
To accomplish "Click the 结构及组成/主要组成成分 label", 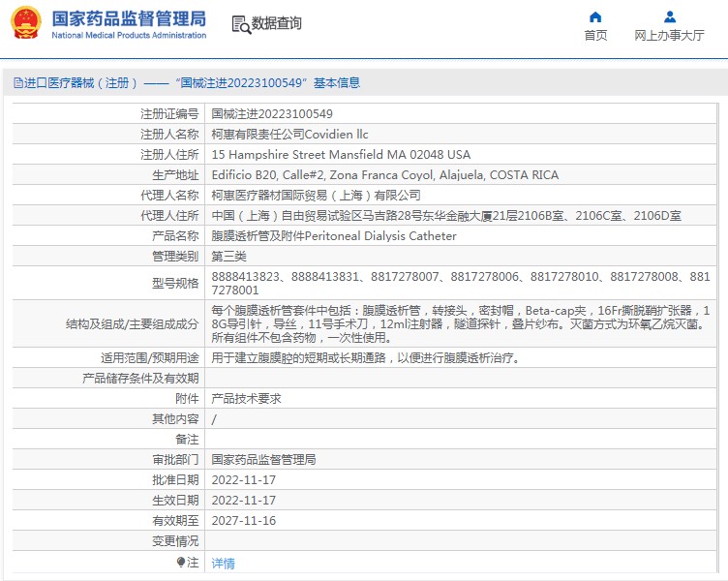I will pos(133,323).
